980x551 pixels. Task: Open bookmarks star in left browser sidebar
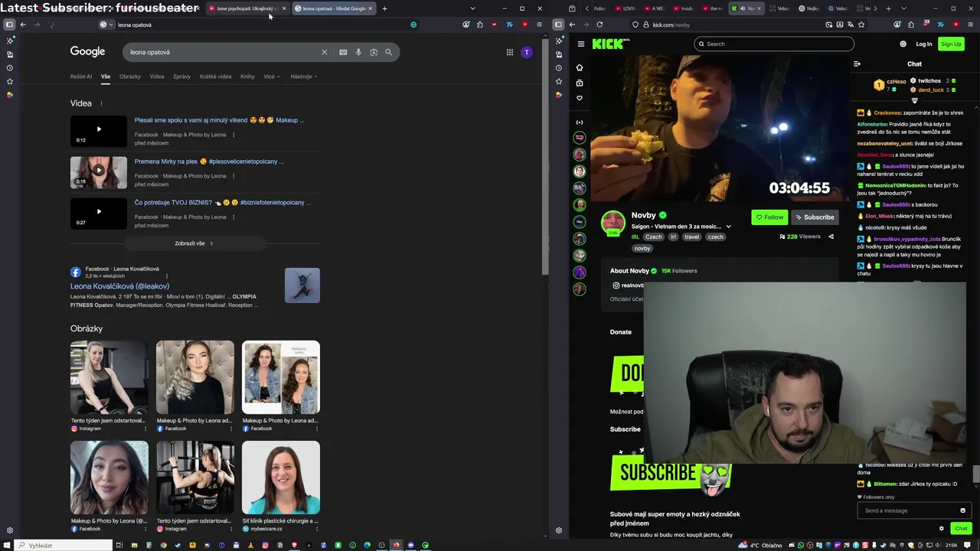coord(9,81)
